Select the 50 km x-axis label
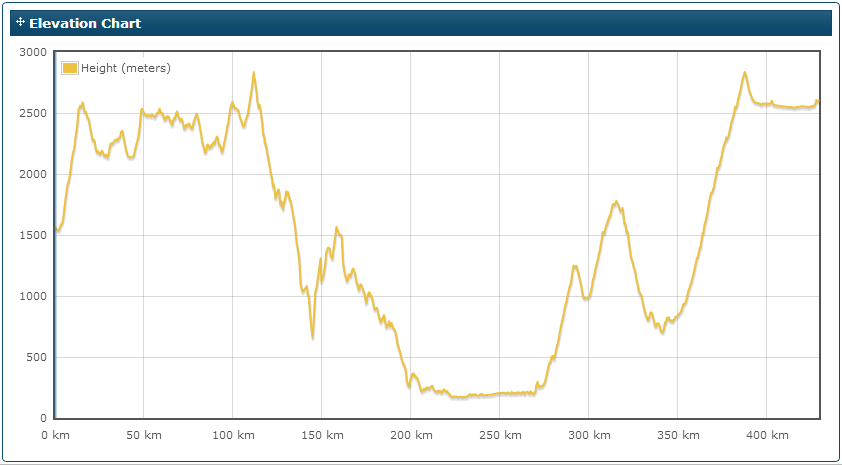 coord(144,435)
